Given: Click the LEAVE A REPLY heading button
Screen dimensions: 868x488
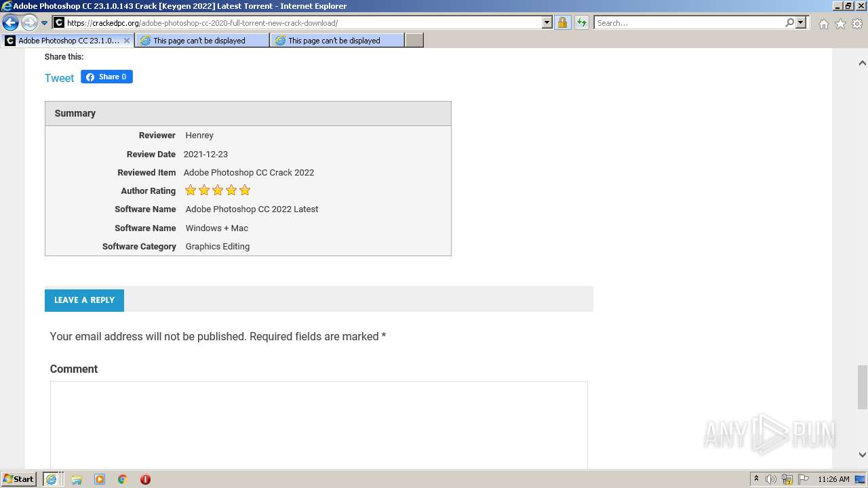Looking at the screenshot, I should point(84,300).
